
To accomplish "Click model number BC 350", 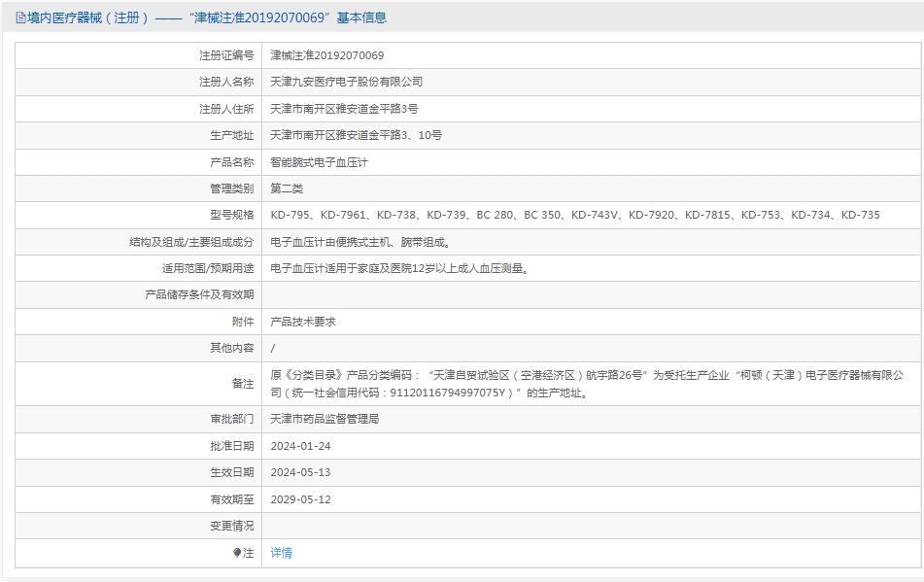I will tap(542, 215).
